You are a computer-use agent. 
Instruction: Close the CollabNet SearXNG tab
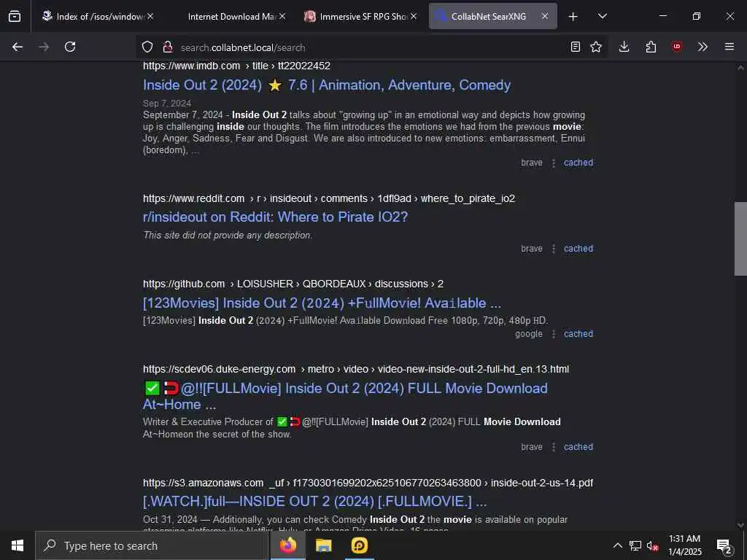click(545, 16)
